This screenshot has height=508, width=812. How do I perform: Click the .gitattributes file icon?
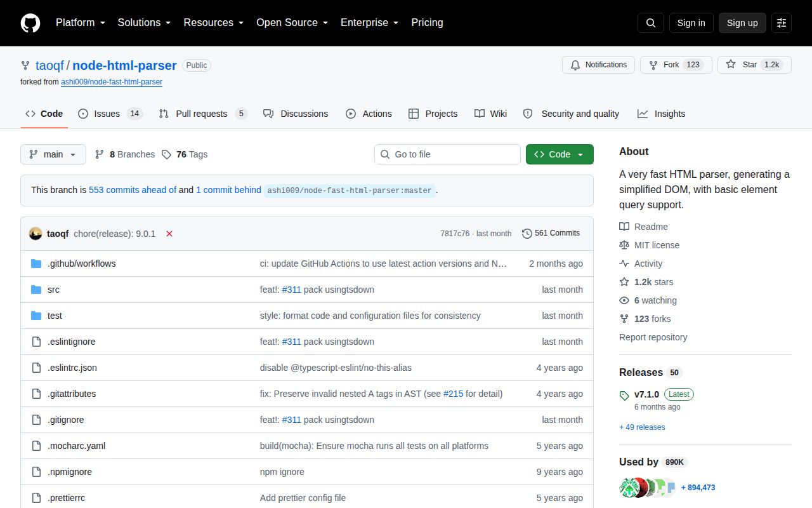(36, 394)
